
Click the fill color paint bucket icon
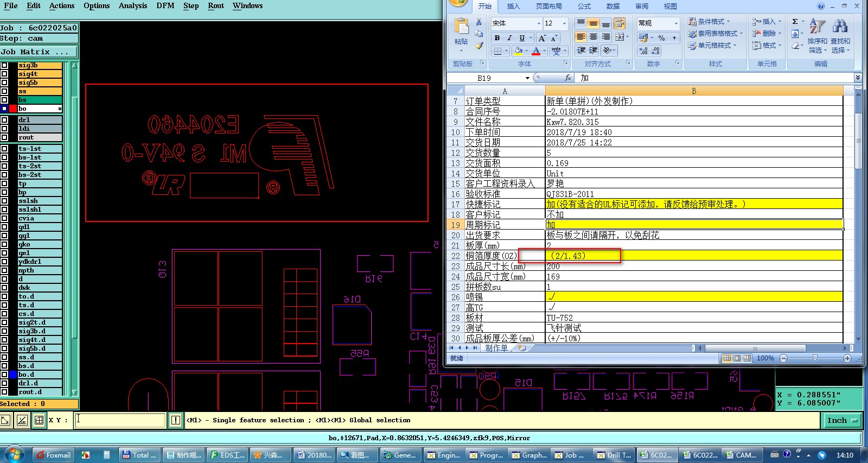pyautogui.click(x=518, y=51)
